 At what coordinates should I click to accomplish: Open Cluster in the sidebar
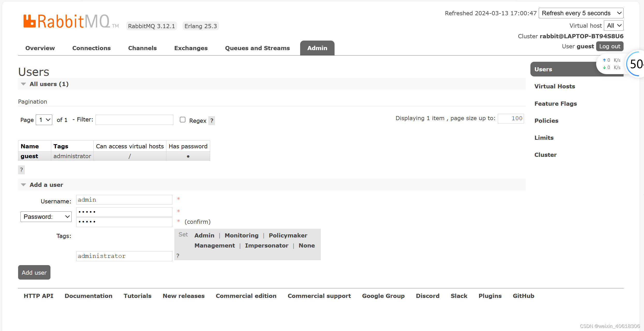[545, 155]
